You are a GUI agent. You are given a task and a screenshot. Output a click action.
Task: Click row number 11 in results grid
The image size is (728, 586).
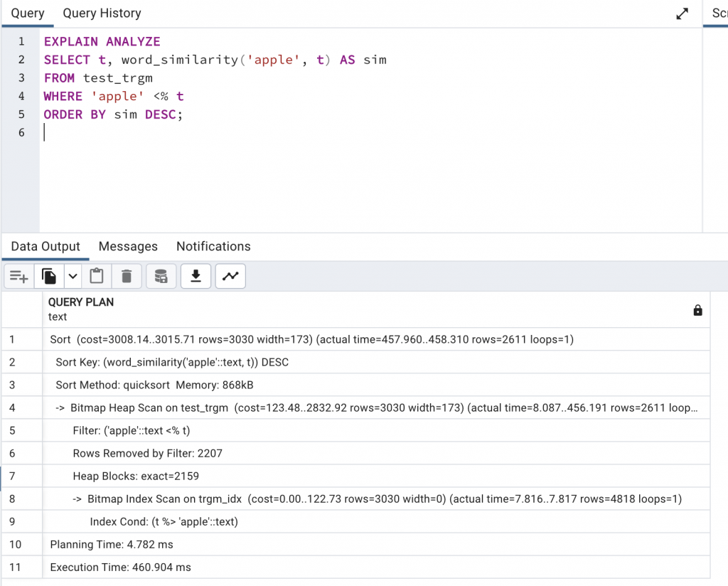[x=22, y=567]
